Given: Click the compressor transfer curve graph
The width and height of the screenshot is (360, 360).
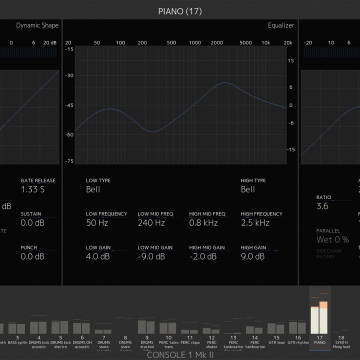Looking at the screenshot, I should coord(331,117).
